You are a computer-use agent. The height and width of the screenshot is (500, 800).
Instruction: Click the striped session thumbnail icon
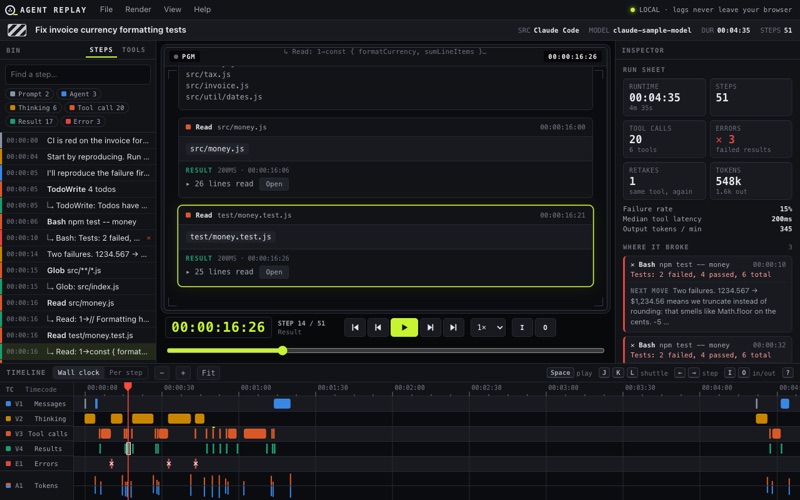click(17, 30)
